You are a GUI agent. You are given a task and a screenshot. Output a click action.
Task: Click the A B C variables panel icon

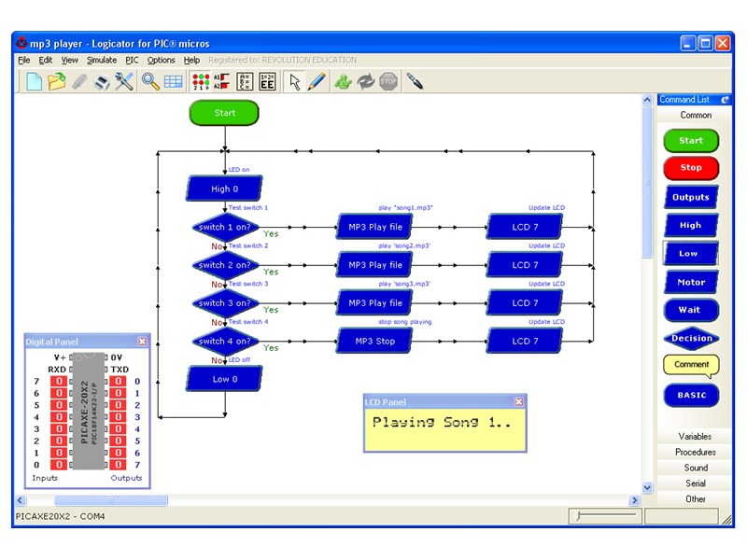(245, 82)
